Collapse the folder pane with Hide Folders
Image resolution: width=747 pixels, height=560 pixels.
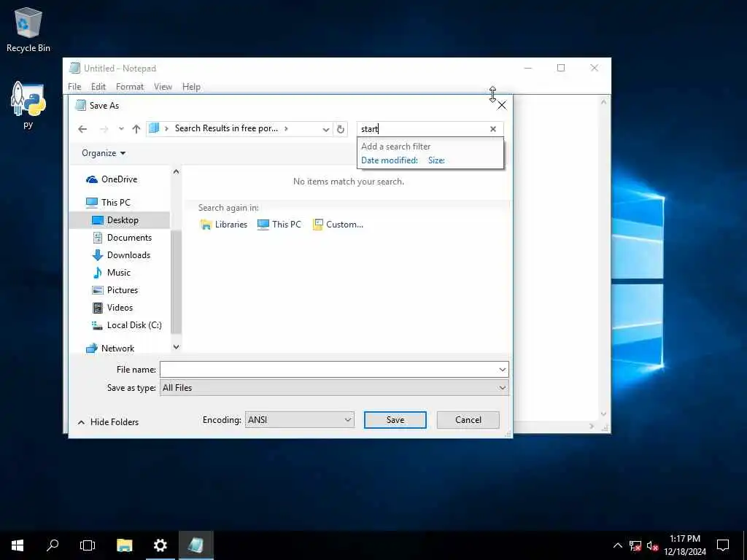(108, 422)
